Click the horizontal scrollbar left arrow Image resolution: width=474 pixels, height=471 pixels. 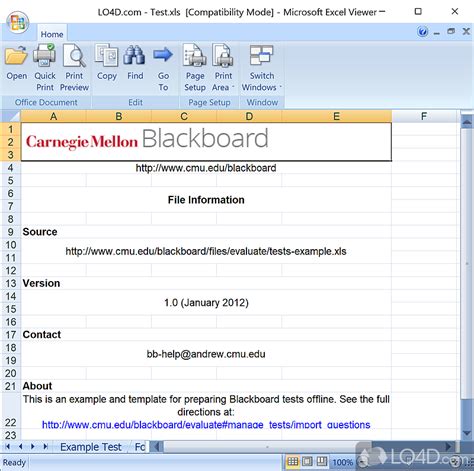point(157,447)
